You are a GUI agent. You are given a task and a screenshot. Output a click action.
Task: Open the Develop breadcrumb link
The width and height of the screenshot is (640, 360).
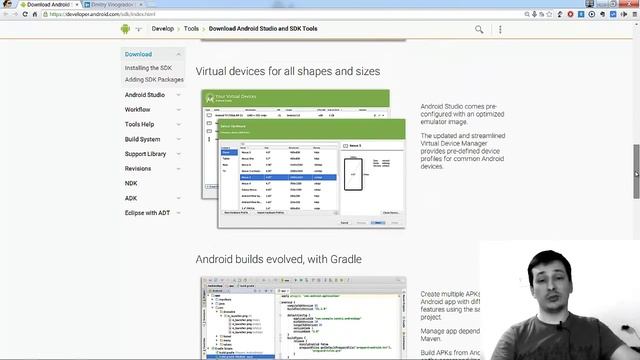(162, 29)
